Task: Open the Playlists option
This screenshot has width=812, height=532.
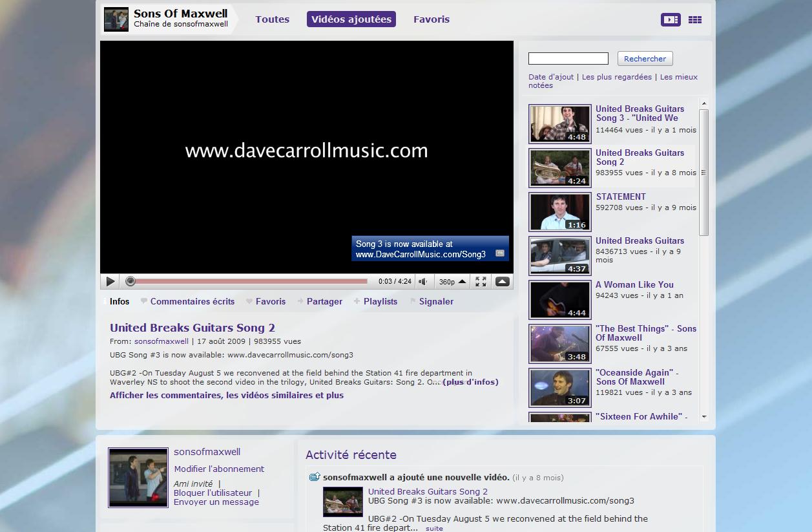Action: point(375,301)
